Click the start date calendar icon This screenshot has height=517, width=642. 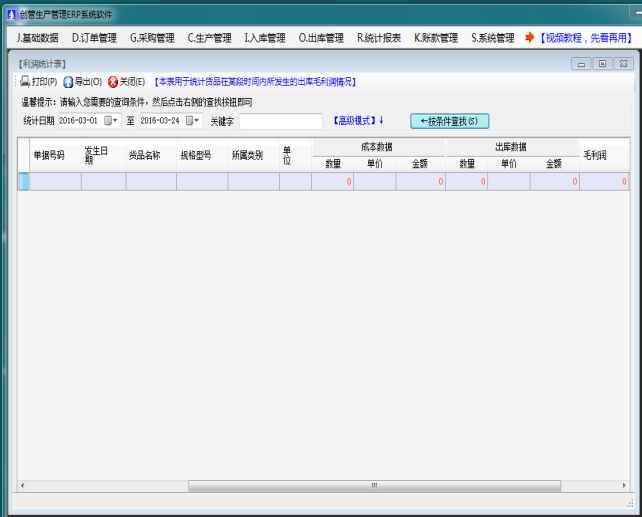click(x=108, y=121)
